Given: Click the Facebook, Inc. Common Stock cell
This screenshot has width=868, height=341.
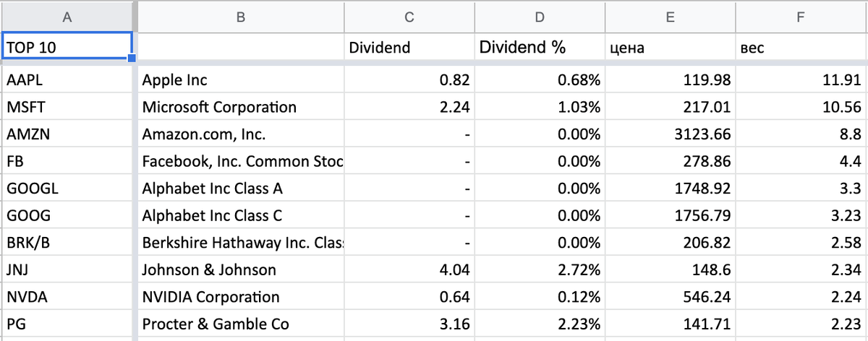Looking at the screenshot, I should [240, 161].
